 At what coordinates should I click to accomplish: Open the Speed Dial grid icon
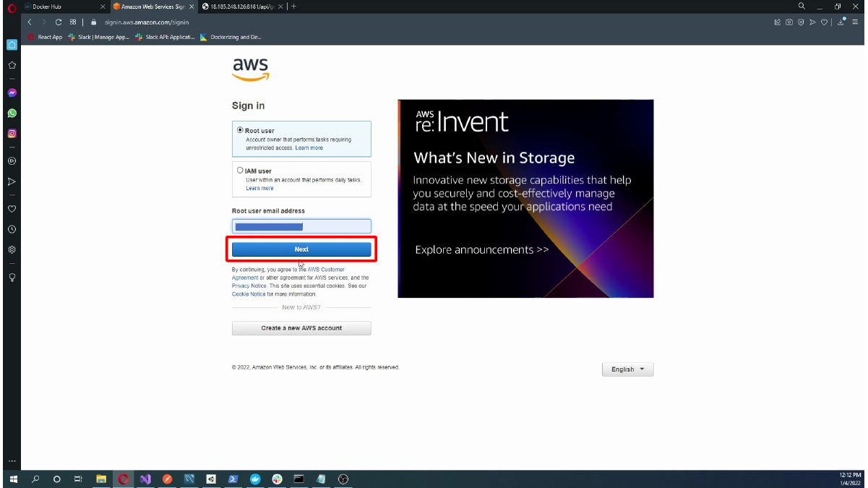point(73,22)
